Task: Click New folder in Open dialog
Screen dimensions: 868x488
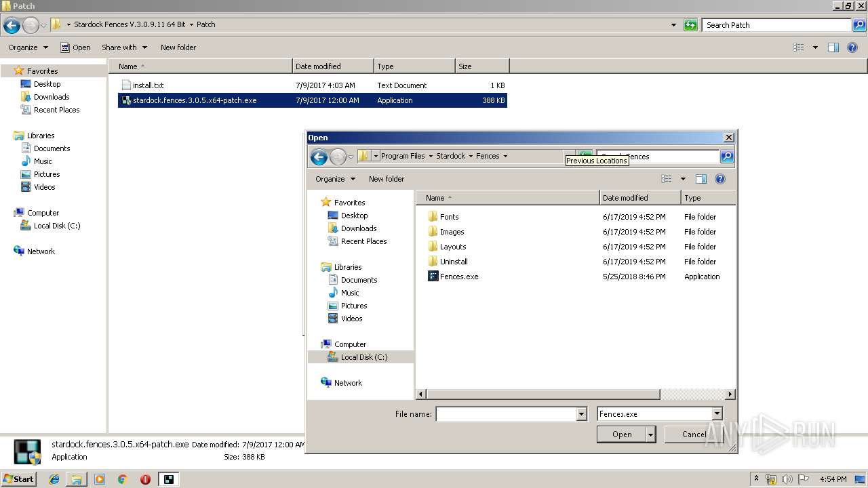Action: click(x=387, y=179)
